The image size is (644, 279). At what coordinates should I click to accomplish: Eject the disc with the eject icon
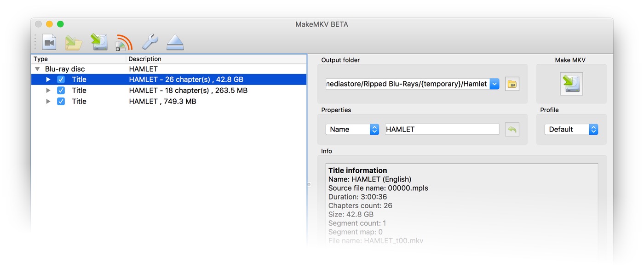(175, 42)
